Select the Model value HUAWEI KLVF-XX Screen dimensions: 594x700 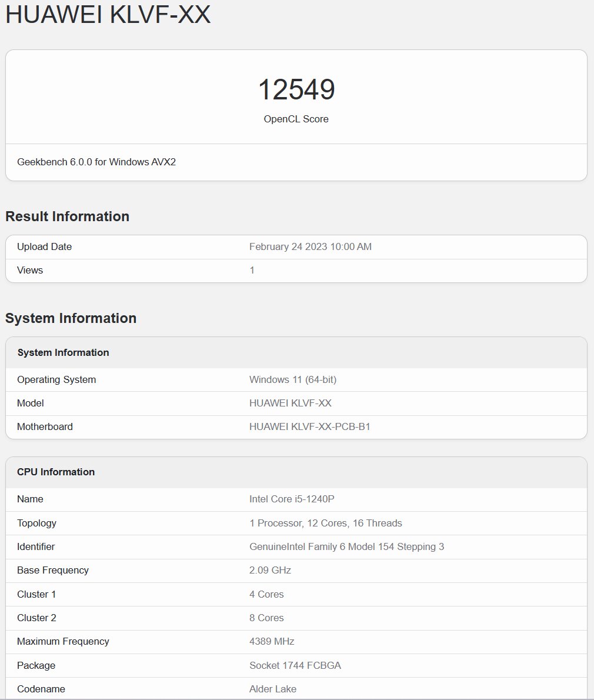pos(290,404)
